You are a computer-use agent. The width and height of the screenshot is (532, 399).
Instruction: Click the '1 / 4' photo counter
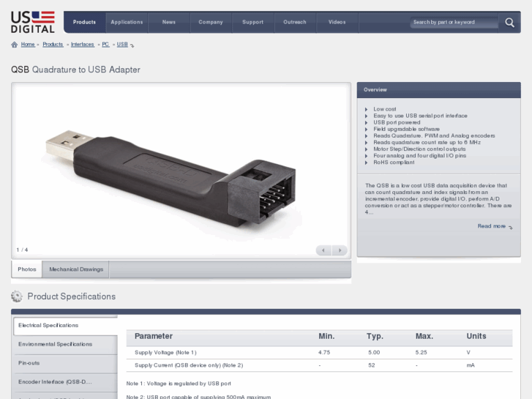(x=22, y=250)
